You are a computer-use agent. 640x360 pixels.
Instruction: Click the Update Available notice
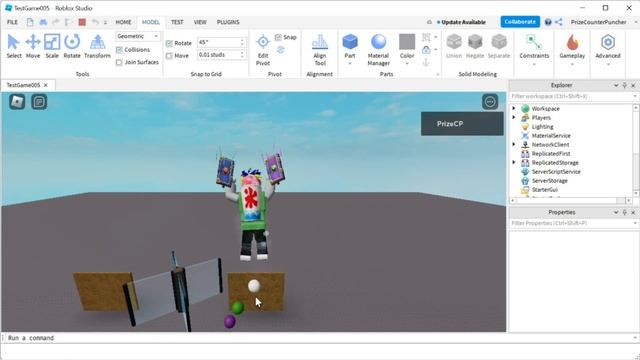pyautogui.click(x=461, y=22)
